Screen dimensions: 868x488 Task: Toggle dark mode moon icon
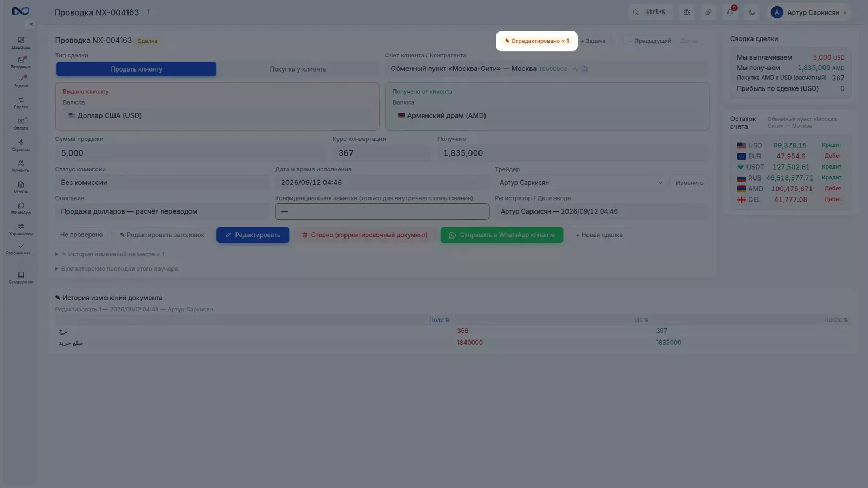click(752, 12)
